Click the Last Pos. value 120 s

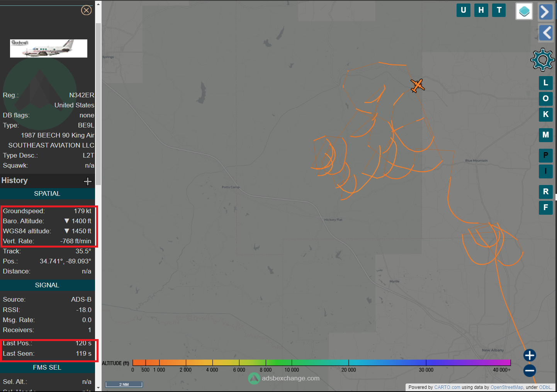[x=84, y=343]
